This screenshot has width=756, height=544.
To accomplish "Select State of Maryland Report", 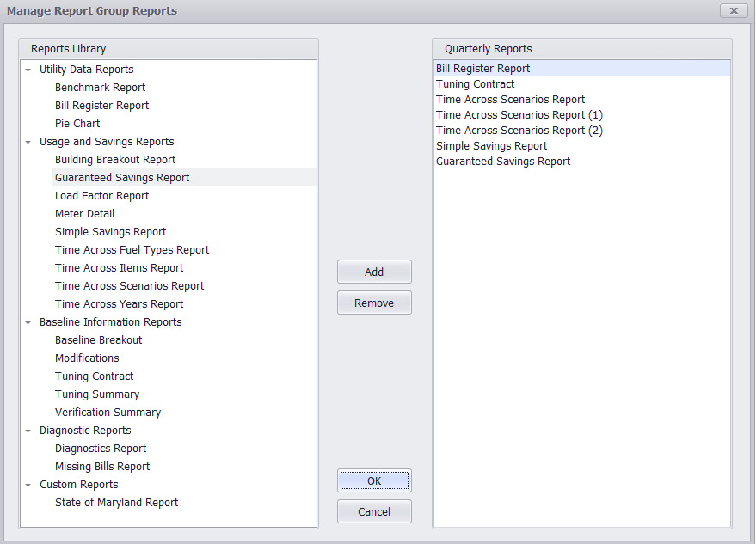I will pos(116,503).
